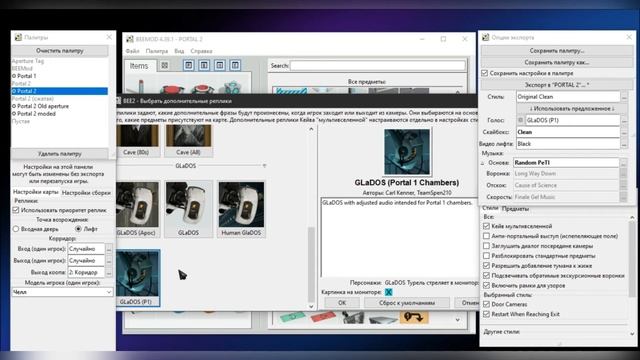The height and width of the screenshot is (360, 640).
Task: Click the Удалить палитру button
Action: [60, 154]
